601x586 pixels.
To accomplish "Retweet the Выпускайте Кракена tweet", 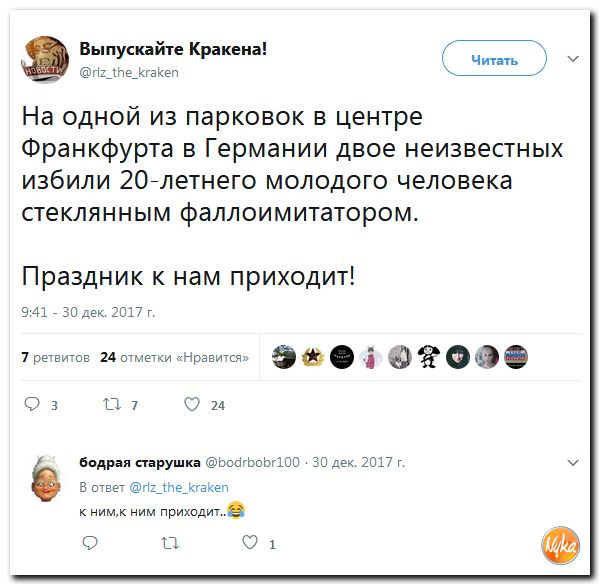I will pyautogui.click(x=112, y=404).
